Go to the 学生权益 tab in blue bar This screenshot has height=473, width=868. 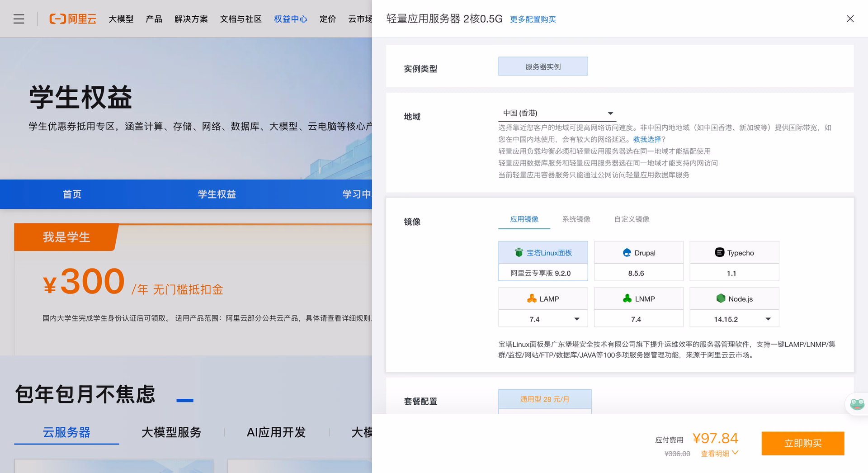[x=217, y=194]
